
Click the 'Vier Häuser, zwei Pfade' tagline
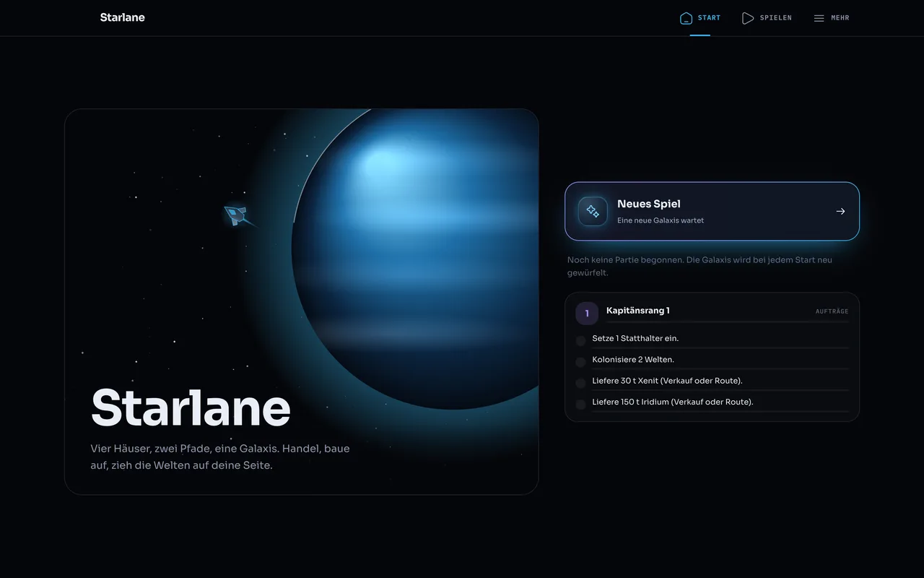tap(220, 457)
